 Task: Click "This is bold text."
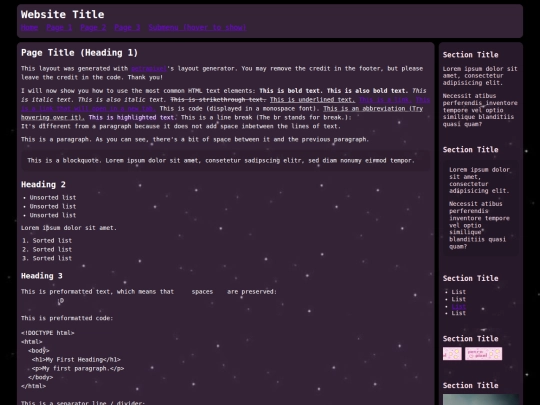291,91
